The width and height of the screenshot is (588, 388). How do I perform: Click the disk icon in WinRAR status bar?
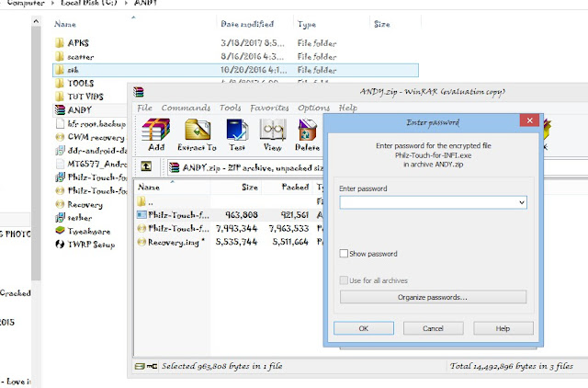tap(140, 366)
